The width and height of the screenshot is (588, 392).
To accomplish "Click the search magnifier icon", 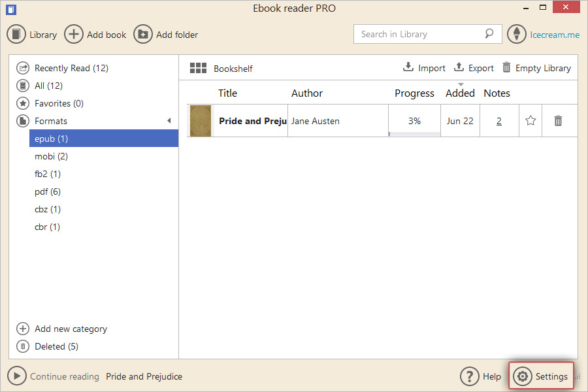I will [489, 34].
